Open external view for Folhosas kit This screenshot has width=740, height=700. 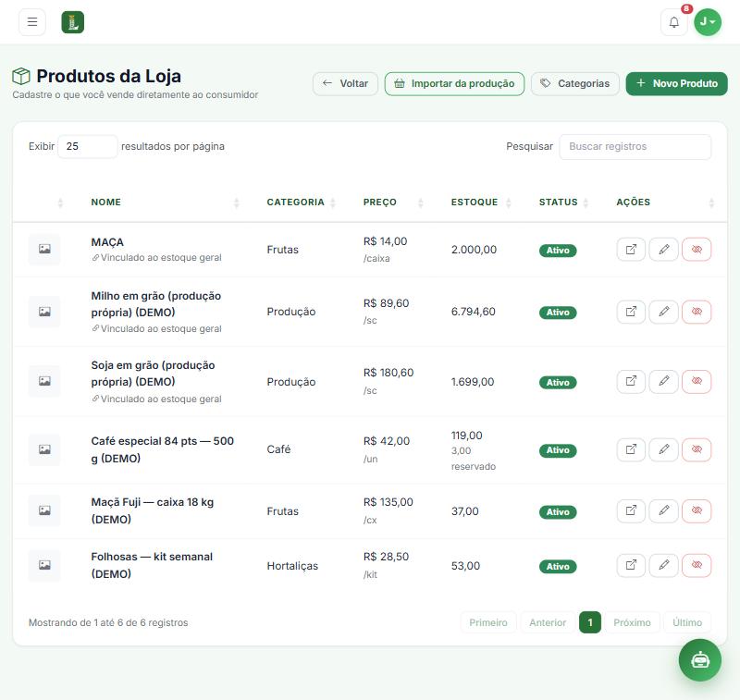(x=631, y=565)
